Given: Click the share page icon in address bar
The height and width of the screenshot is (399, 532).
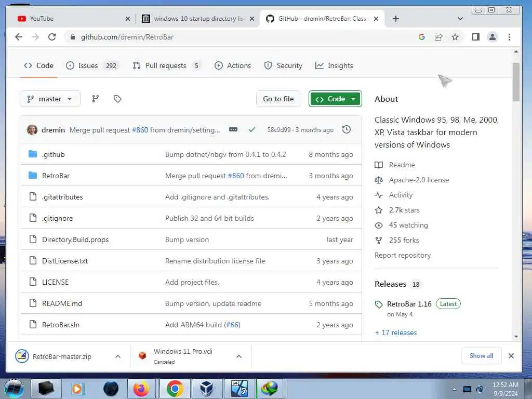Looking at the screenshot, I should click(438, 37).
